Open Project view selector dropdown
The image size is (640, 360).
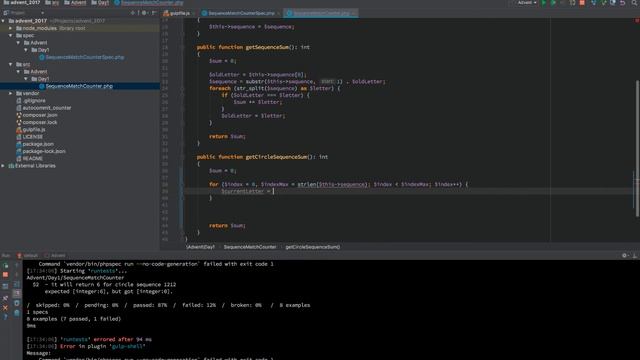24,13
